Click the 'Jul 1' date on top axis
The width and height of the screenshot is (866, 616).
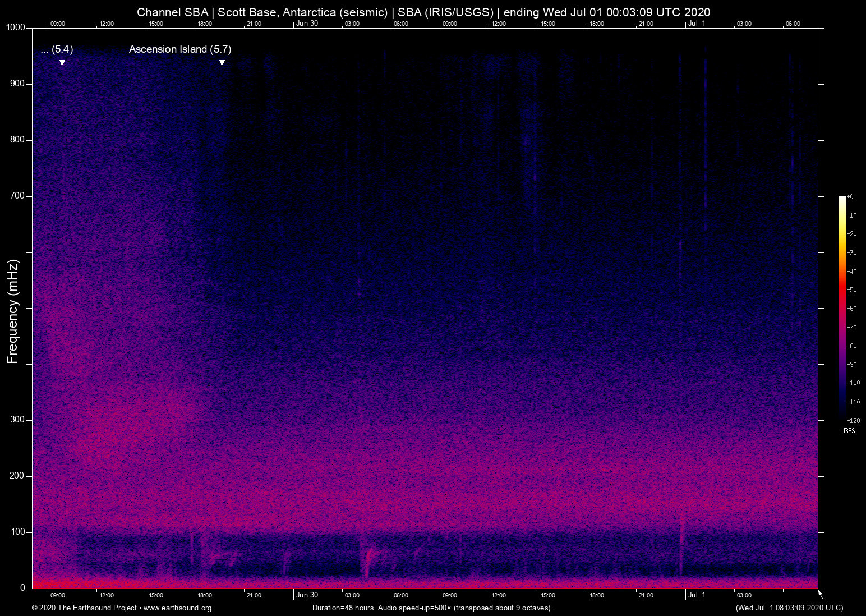coord(697,24)
